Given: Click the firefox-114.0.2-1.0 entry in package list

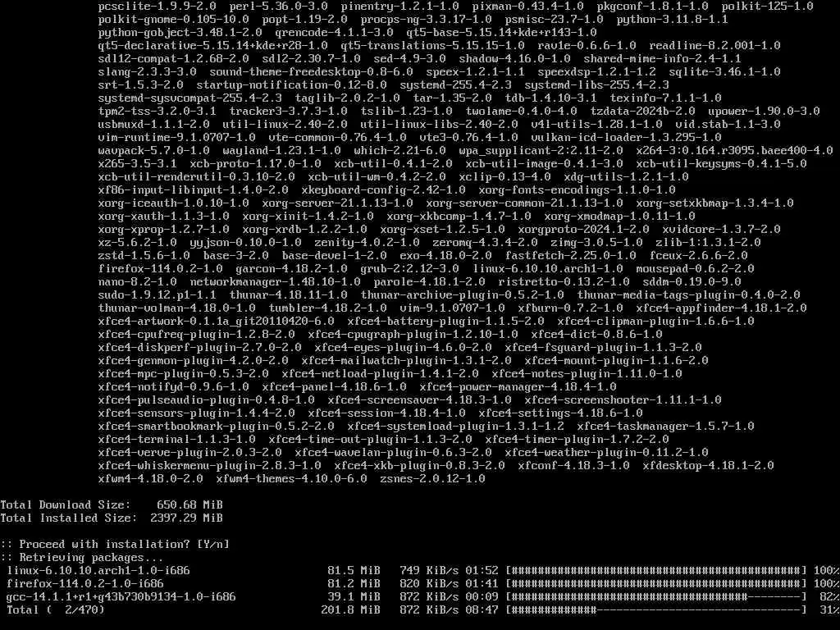Looking at the screenshot, I should (160, 269).
